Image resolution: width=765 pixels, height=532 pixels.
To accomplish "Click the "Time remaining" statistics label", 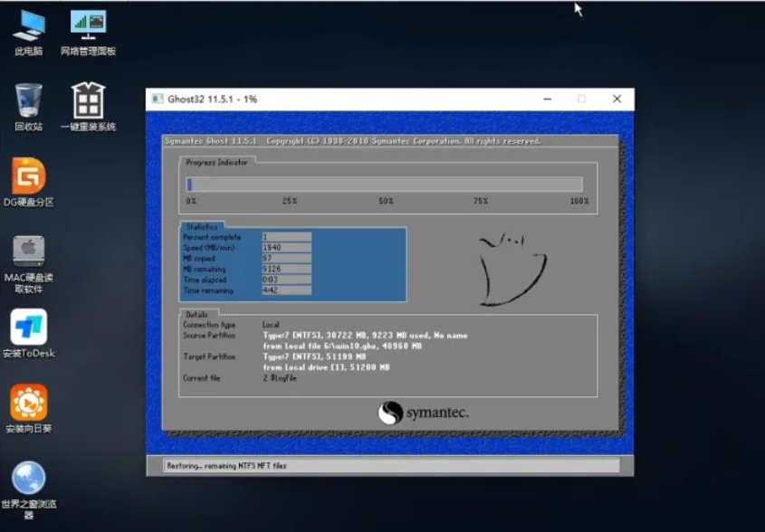I will [208, 290].
